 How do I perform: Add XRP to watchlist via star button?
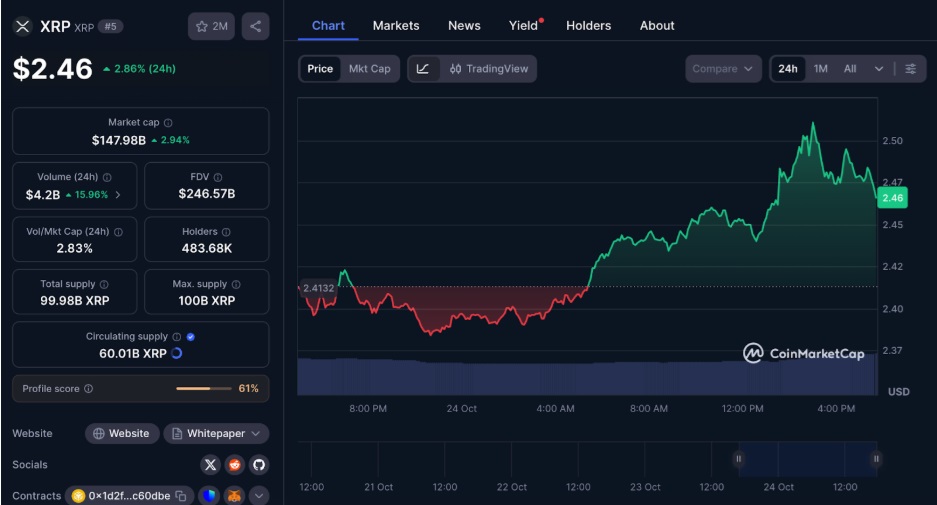click(x=212, y=26)
